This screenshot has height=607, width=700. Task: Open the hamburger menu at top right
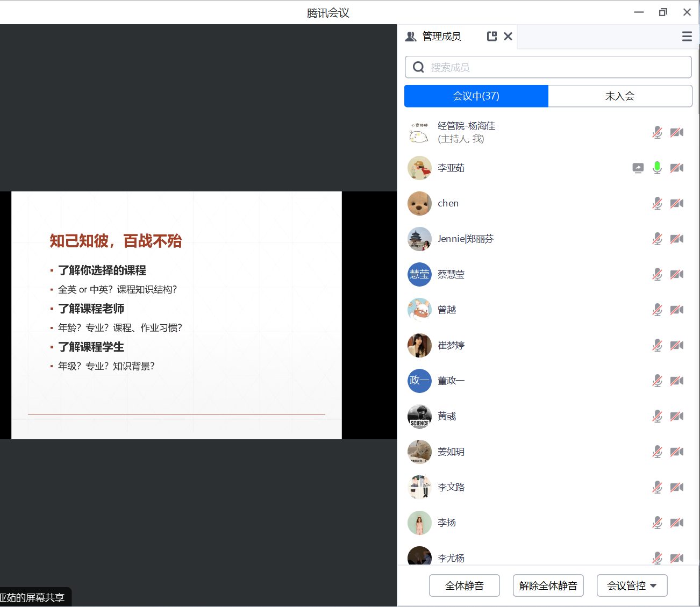[687, 37]
